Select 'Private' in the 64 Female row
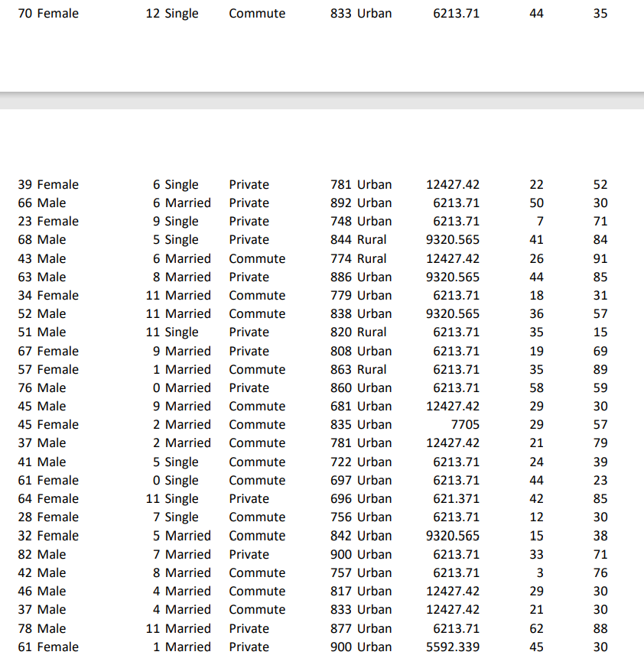 tap(249, 499)
